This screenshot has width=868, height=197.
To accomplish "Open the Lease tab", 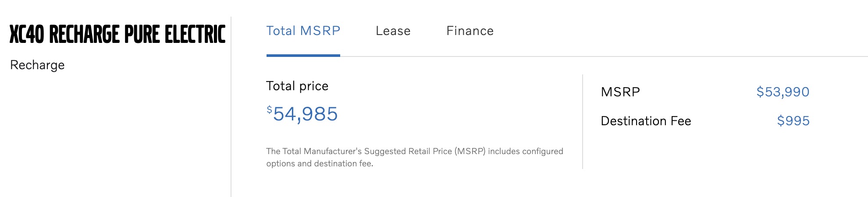I will (393, 31).
